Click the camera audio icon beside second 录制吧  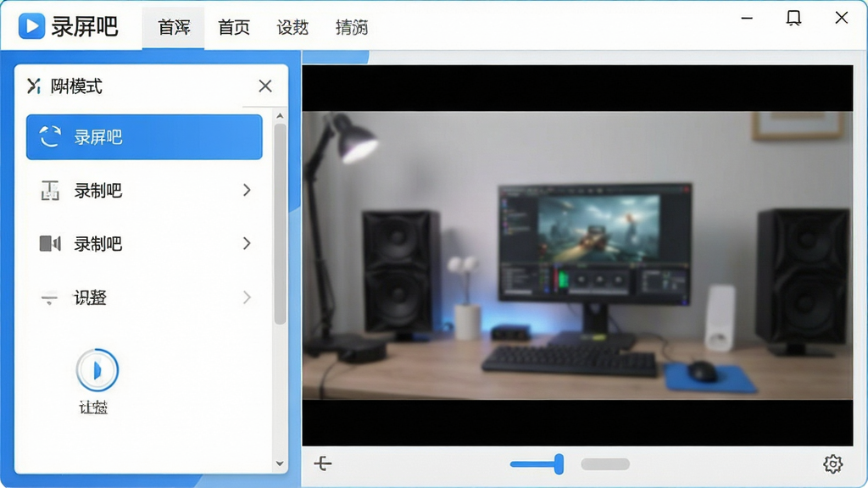50,243
